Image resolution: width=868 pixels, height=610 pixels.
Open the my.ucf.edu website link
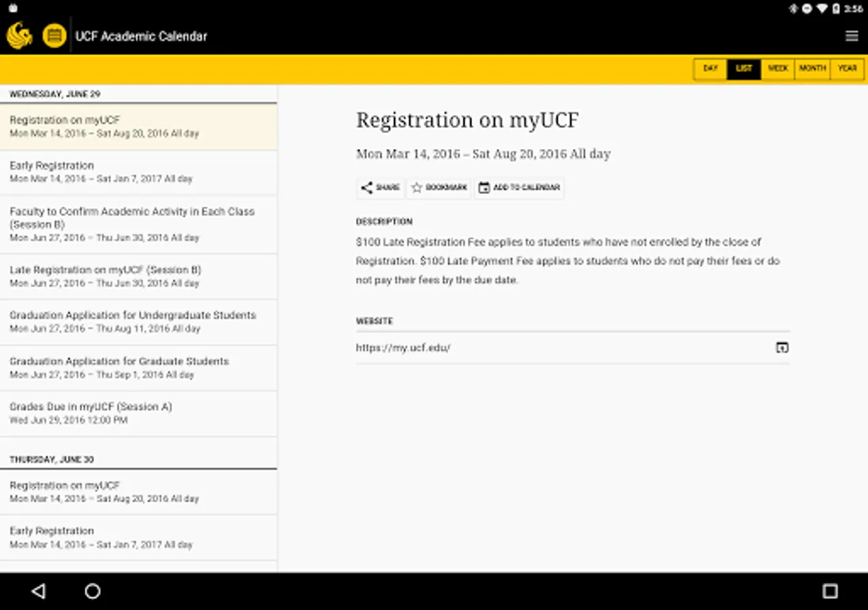pos(403,348)
